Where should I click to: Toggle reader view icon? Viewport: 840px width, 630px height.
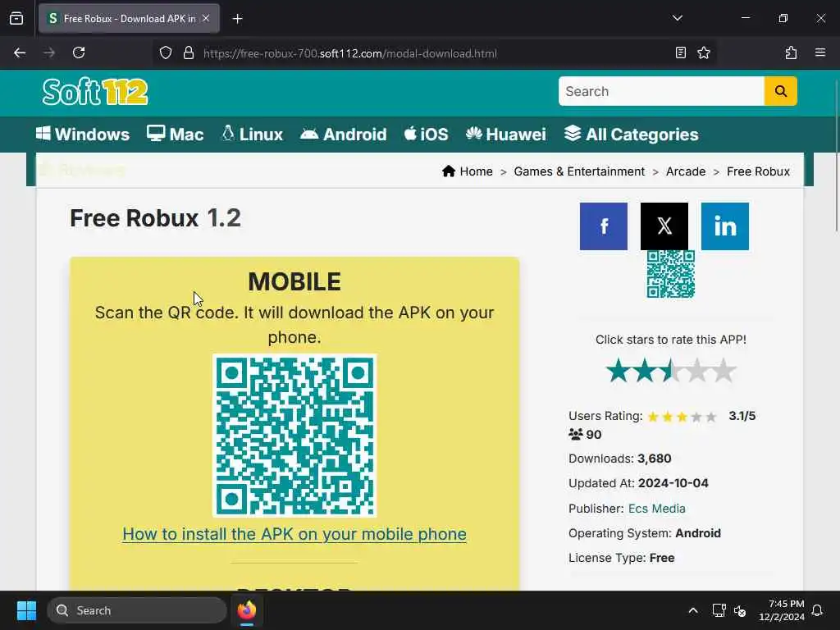coord(680,52)
